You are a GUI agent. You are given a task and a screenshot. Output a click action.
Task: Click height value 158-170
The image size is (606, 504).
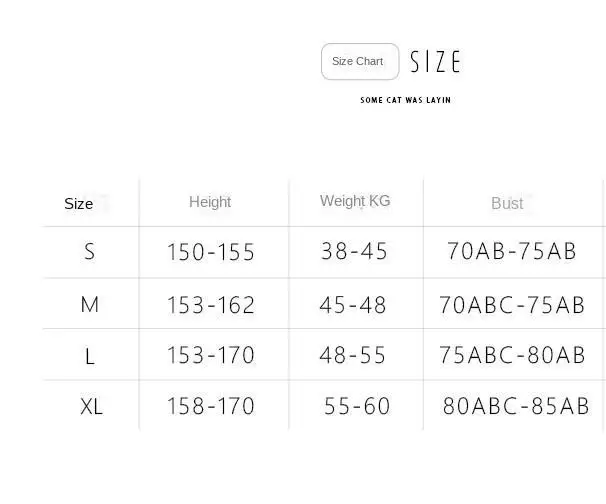pyautogui.click(x=211, y=406)
